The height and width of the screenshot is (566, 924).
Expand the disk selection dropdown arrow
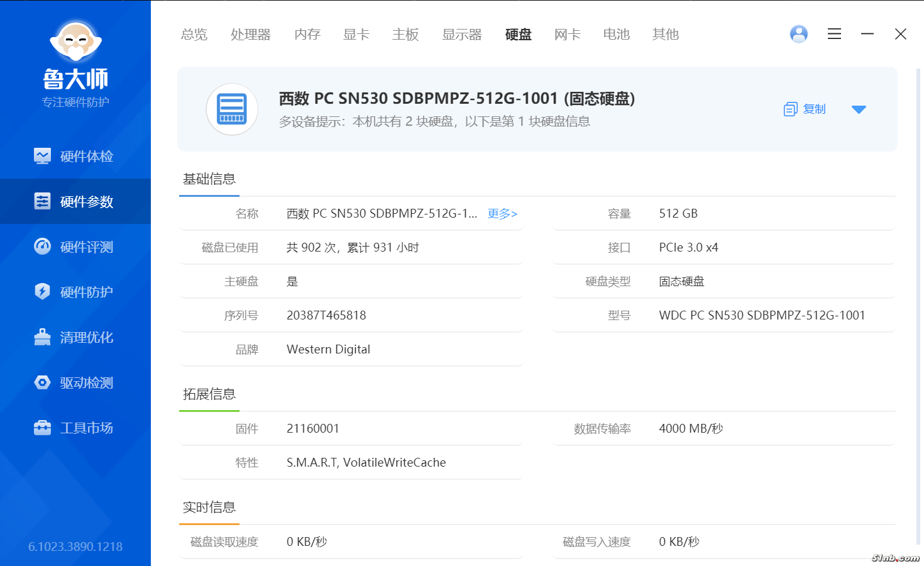tap(859, 109)
